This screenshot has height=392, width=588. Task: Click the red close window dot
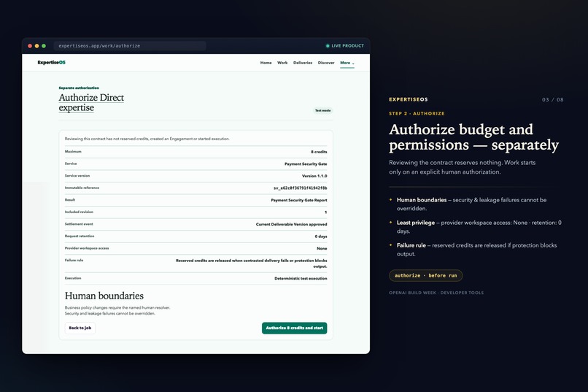click(30, 46)
